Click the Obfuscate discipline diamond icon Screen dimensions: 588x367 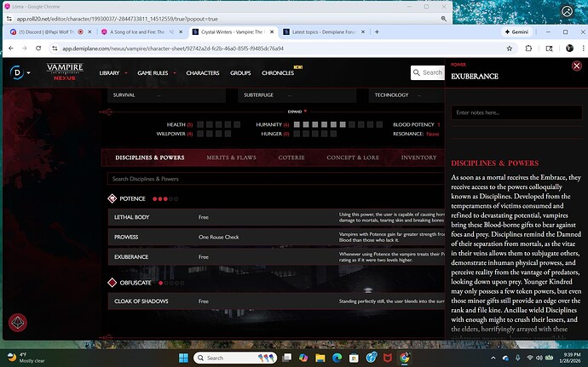(112, 282)
